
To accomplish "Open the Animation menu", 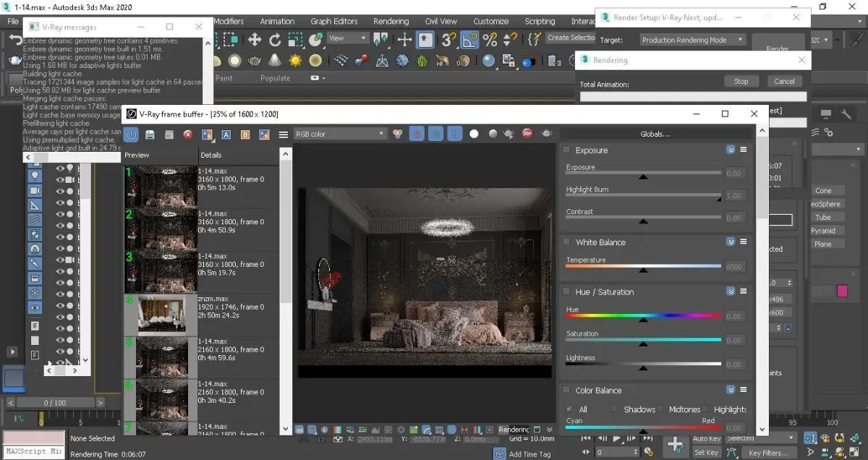I will [x=277, y=21].
